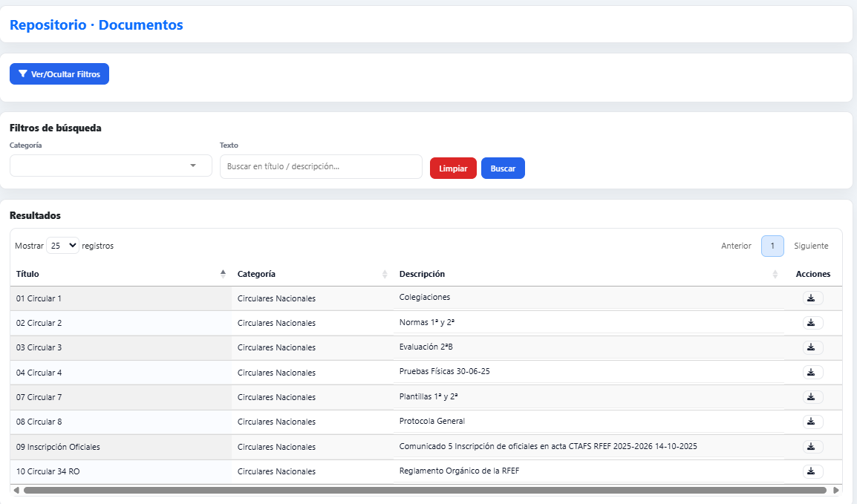Viewport: 857px width, 504px height.
Task: Focus the Texto search input field
Action: coord(321,167)
